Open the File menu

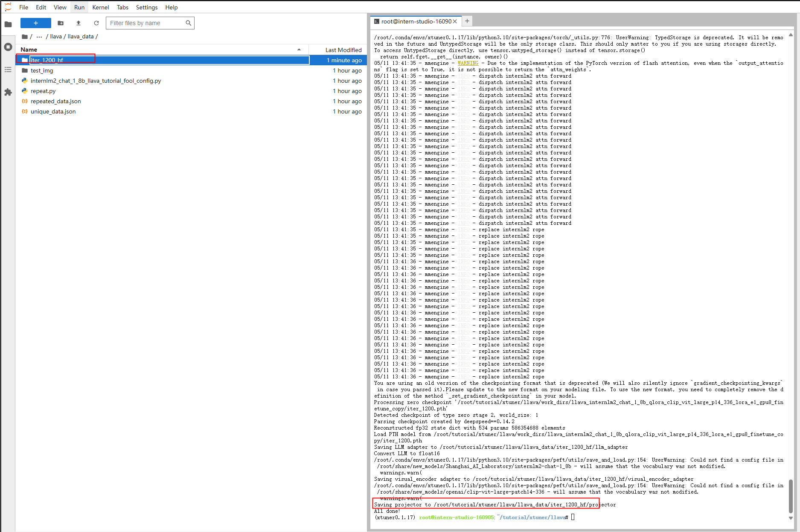tap(23, 7)
